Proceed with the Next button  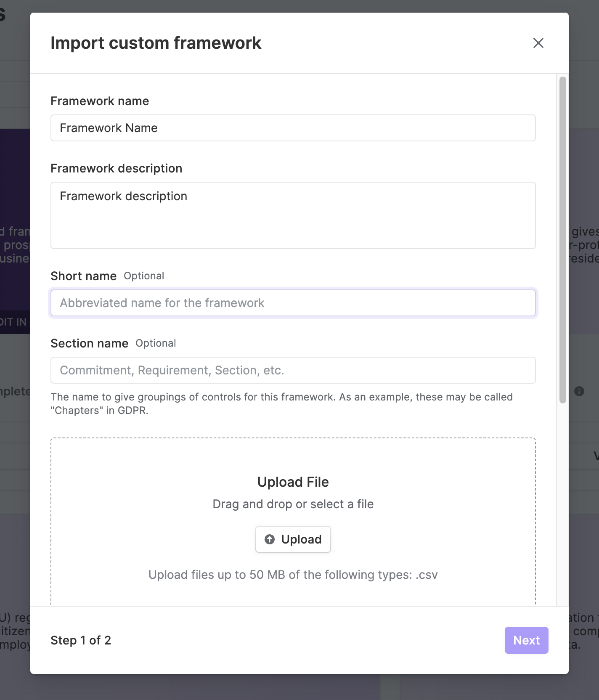click(527, 640)
